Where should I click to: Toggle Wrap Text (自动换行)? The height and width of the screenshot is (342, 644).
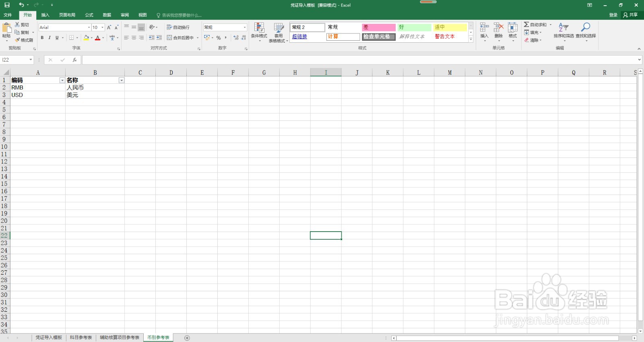coord(178,27)
